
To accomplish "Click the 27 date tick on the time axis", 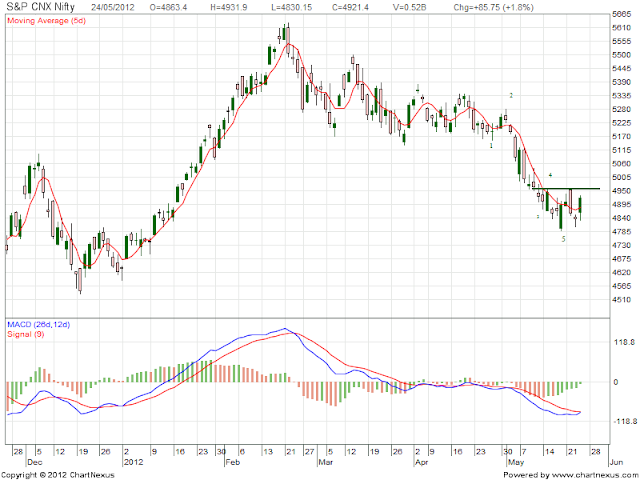I will click(x=309, y=452).
